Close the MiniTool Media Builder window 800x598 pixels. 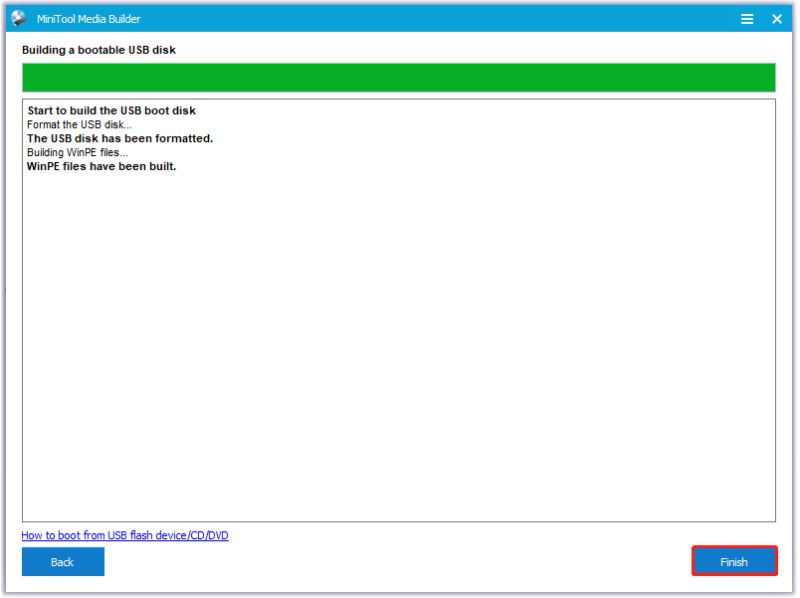coord(777,17)
